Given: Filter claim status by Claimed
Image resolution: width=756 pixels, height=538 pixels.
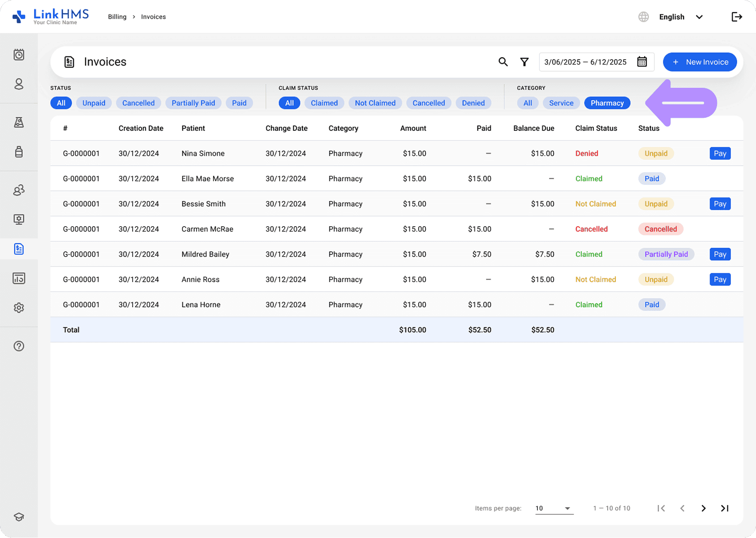Looking at the screenshot, I should pyautogui.click(x=324, y=103).
